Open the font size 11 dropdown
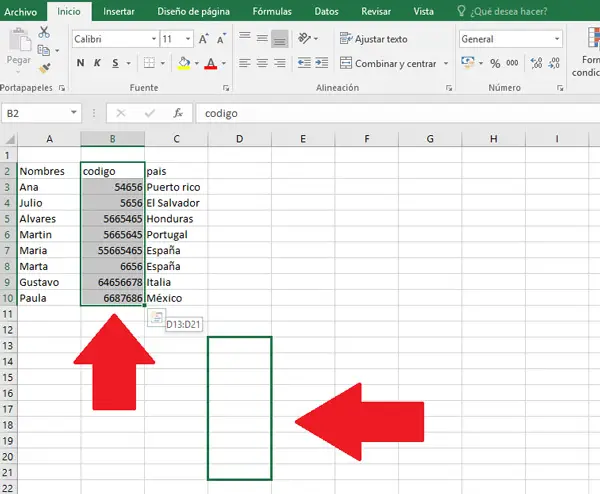Viewport: 600px width, 494px height. pyautogui.click(x=188, y=39)
